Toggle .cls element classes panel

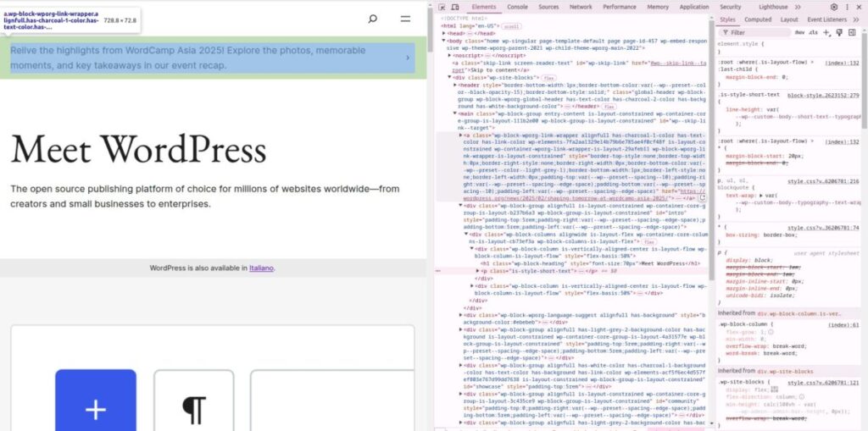coord(813,33)
